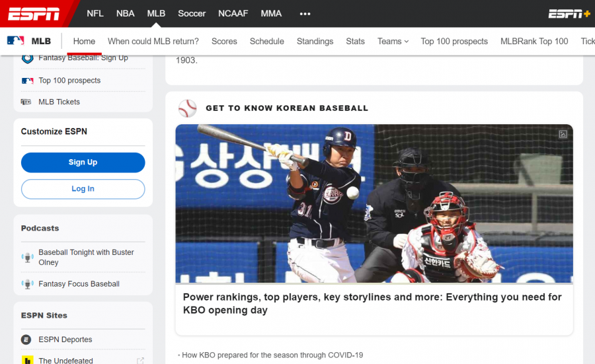The width and height of the screenshot is (595, 364).
Task: Click the Log In button
Action: [83, 189]
